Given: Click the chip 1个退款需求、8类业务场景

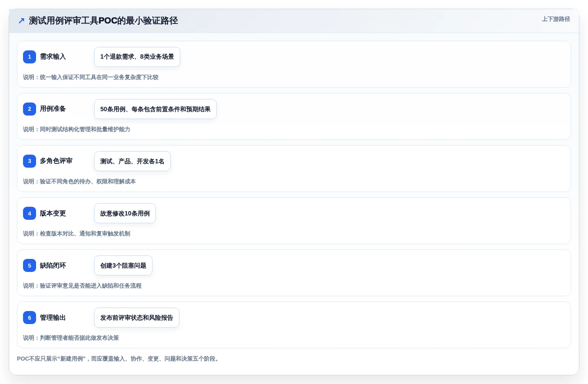Looking at the screenshot, I should (137, 57).
